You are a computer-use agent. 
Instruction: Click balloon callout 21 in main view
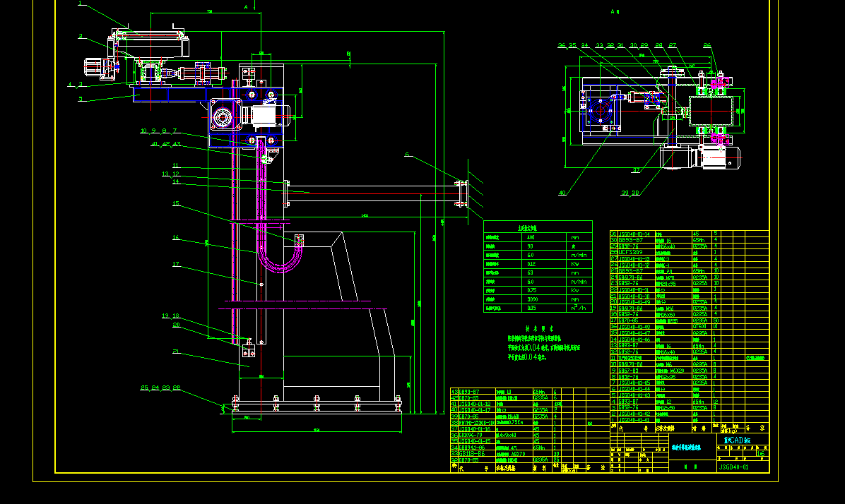click(x=176, y=352)
